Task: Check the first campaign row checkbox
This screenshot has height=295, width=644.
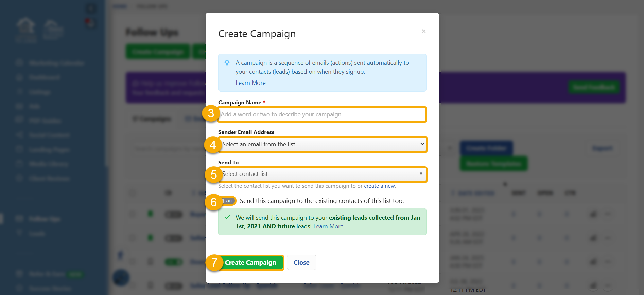Action: pos(132,214)
